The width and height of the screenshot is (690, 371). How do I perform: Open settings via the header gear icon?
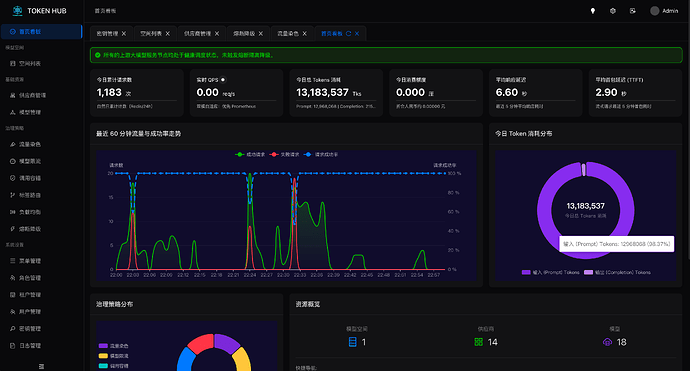[613, 11]
